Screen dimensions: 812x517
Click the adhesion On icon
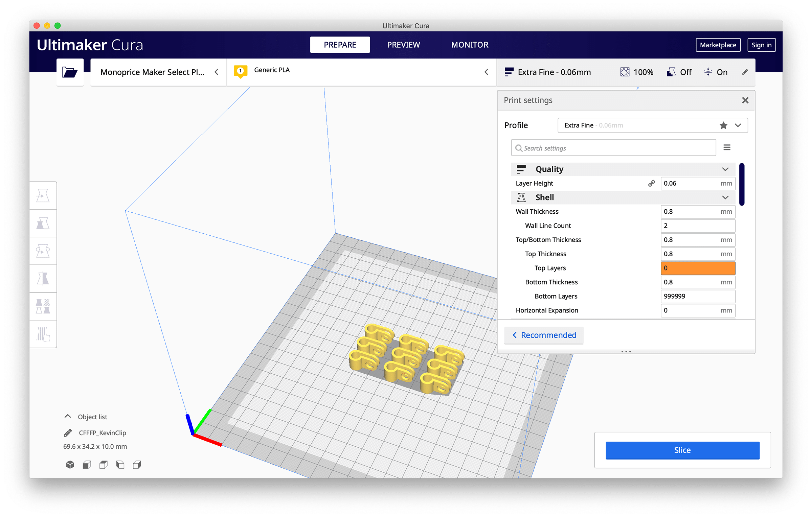click(708, 72)
